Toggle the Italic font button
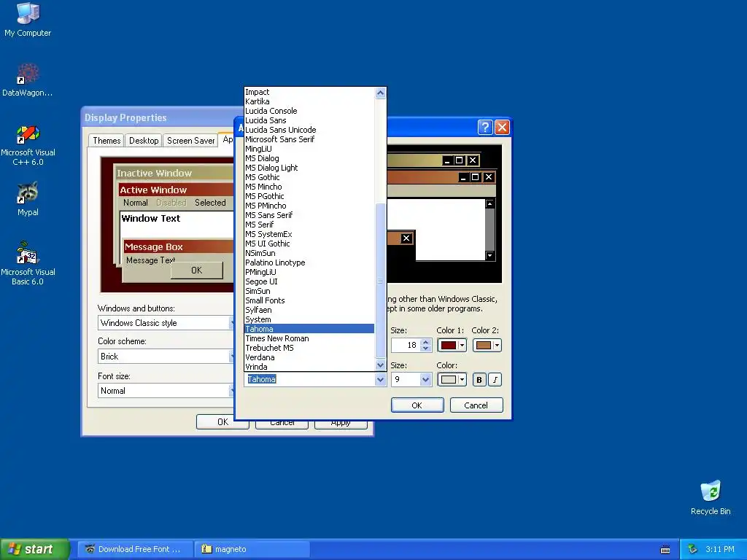Screen dimensions: 747x560 tap(495, 379)
